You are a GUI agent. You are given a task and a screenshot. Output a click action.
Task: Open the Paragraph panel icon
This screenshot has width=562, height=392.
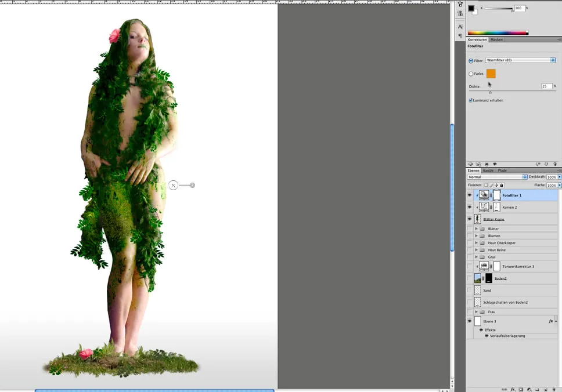click(460, 35)
